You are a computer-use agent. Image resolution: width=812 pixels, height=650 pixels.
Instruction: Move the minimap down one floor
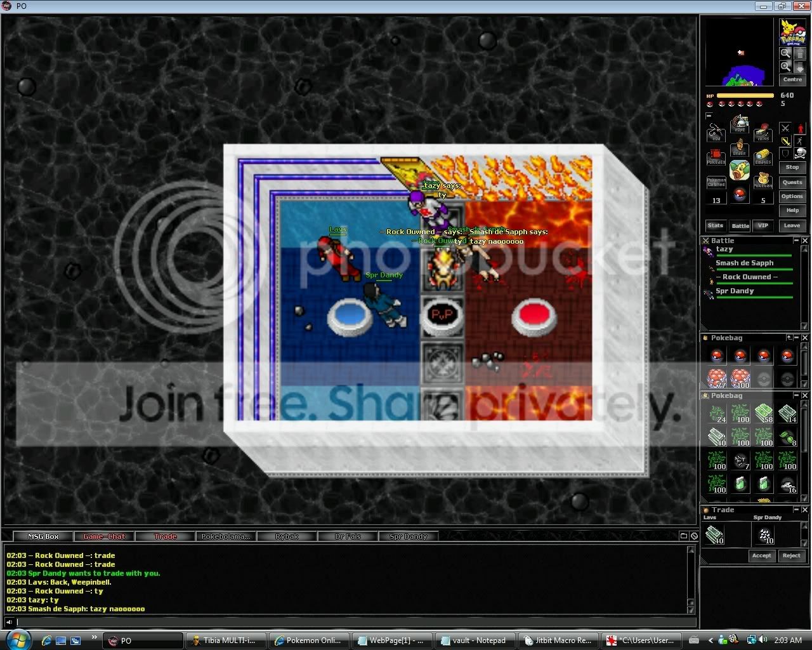point(800,67)
